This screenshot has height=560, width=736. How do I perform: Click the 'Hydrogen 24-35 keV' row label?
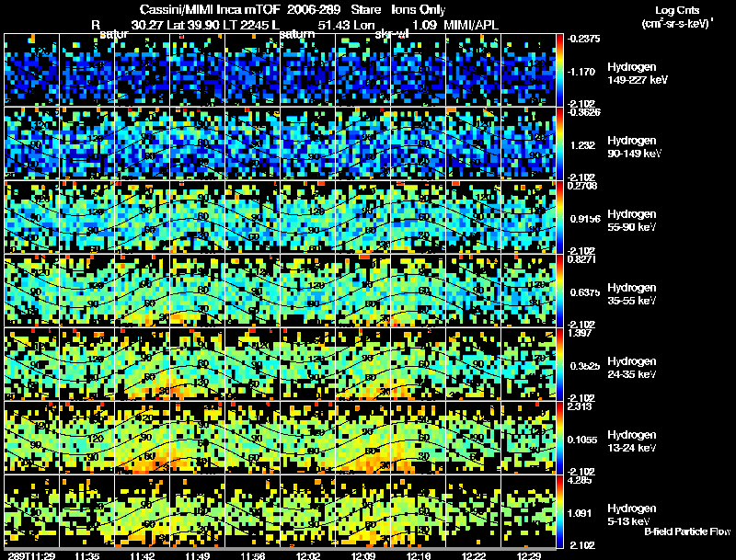(632, 368)
